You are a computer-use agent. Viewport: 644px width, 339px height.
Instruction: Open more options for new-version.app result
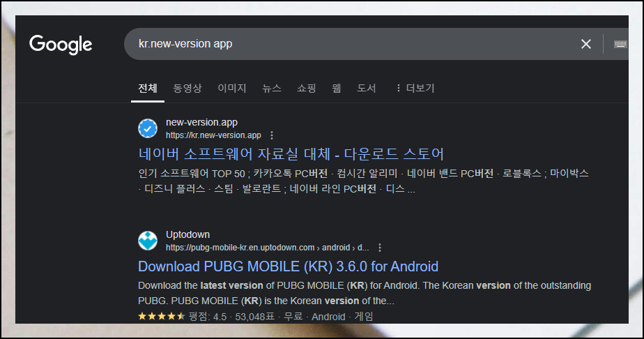click(272, 135)
